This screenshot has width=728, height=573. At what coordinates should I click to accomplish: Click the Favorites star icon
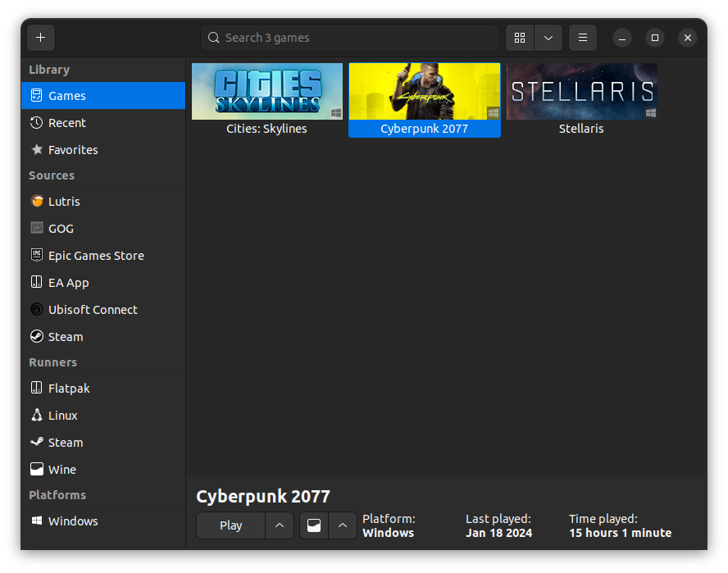(37, 149)
